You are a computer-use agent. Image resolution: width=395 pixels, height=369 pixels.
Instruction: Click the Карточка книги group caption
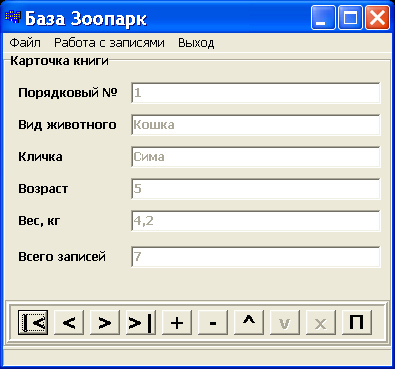59,61
